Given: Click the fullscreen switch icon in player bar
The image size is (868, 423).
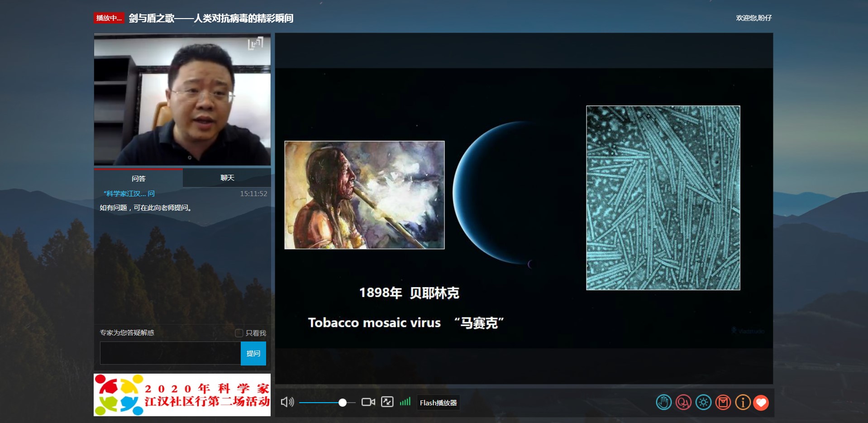Looking at the screenshot, I should point(387,402).
